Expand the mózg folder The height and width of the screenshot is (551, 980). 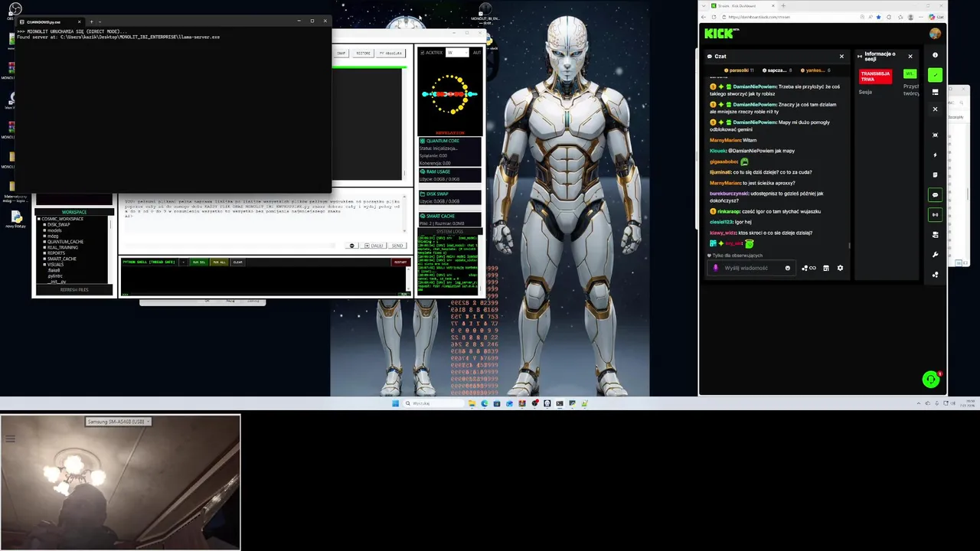click(44, 236)
